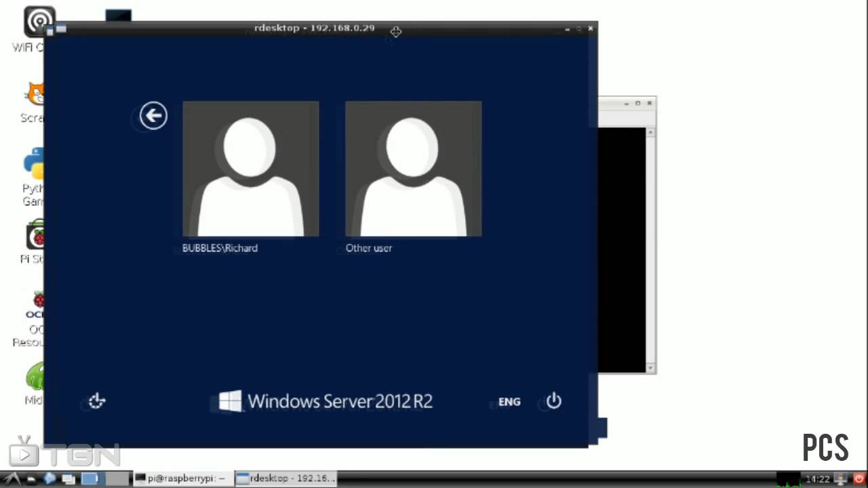Open the LXDE start menu

point(12,479)
